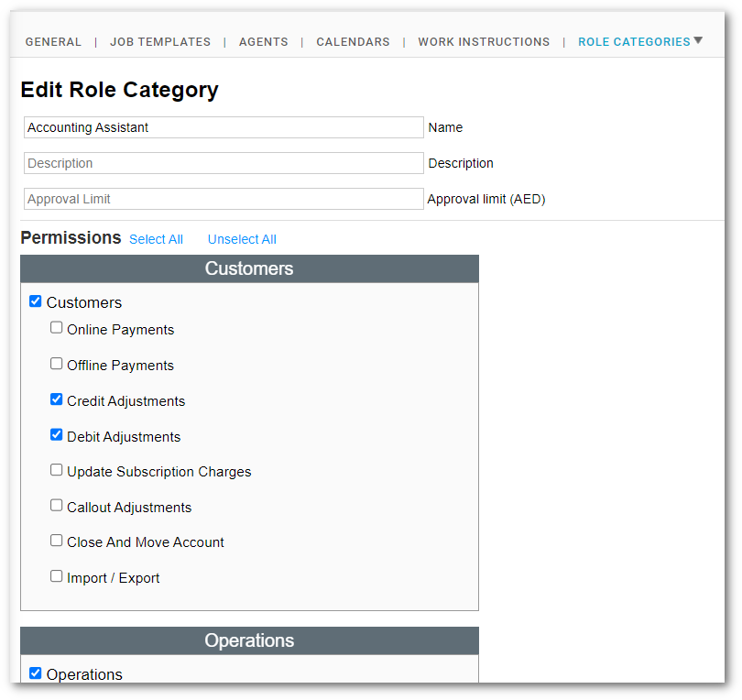Focus the Description text field
The image size is (742, 700).
coord(224,163)
